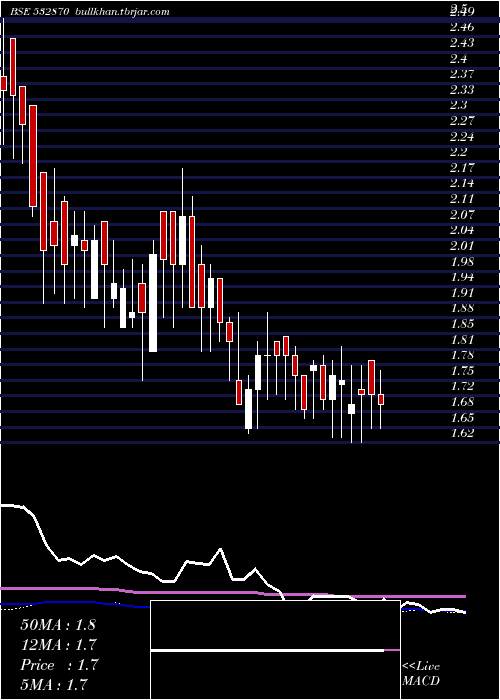This screenshot has width=500, height=700.
Task: Click the bullkhan.tbrjar.com site label
Action: [x=122, y=12]
